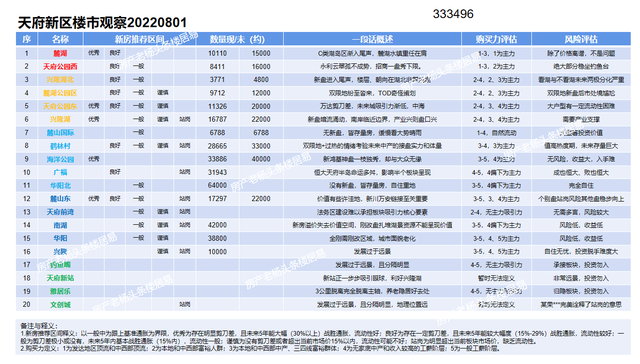Select the 天府公园西 name cell
640x364 pixels.
[x=60, y=67]
